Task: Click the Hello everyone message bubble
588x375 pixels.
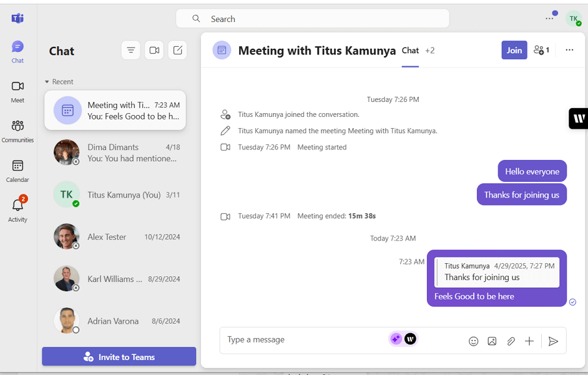Action: coord(532,171)
